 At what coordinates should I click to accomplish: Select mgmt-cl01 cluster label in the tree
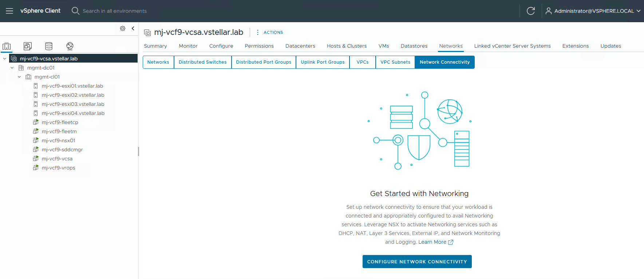[47, 77]
